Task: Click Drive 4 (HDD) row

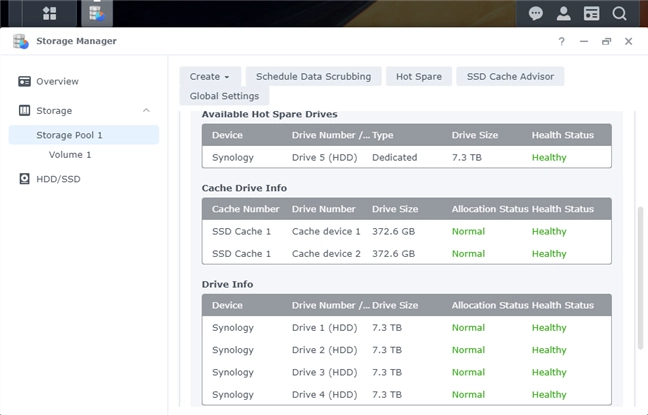Action: coord(407,395)
